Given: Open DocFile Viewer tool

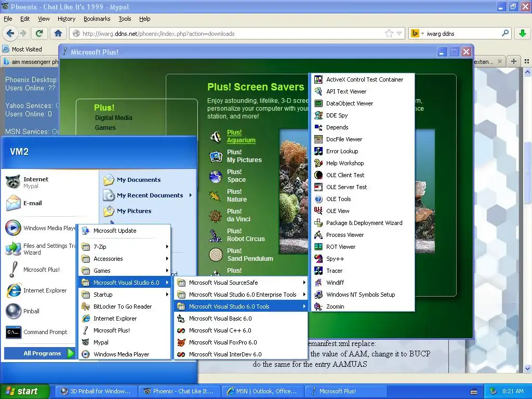Looking at the screenshot, I should (363, 139).
